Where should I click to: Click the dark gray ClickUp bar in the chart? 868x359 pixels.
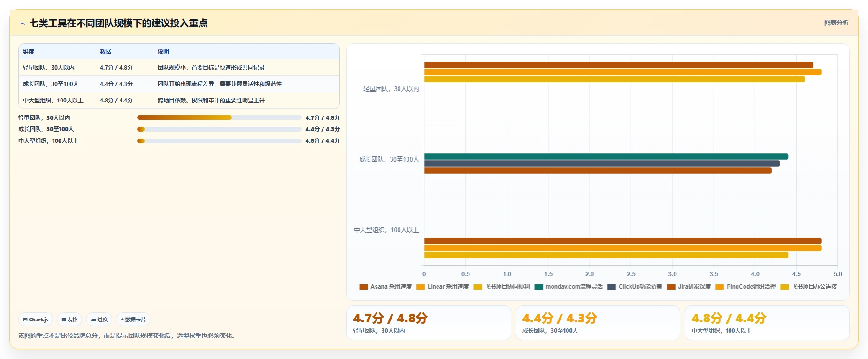(x=602, y=164)
